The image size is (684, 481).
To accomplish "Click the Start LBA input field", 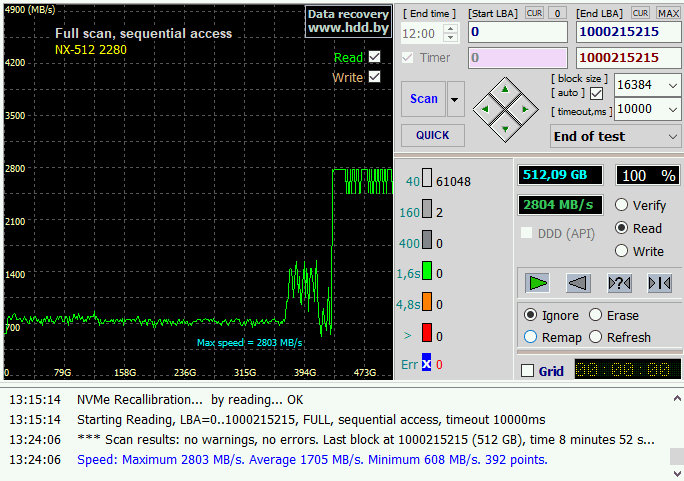I will (x=518, y=32).
